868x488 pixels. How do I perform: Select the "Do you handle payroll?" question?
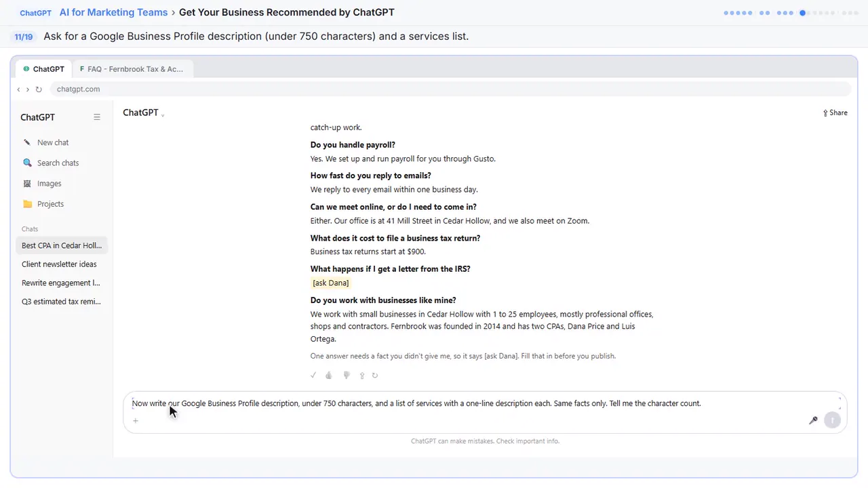(353, 145)
